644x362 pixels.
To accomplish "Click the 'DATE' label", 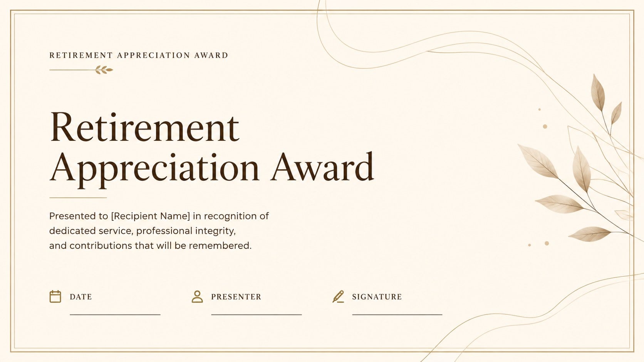I will point(81,297).
